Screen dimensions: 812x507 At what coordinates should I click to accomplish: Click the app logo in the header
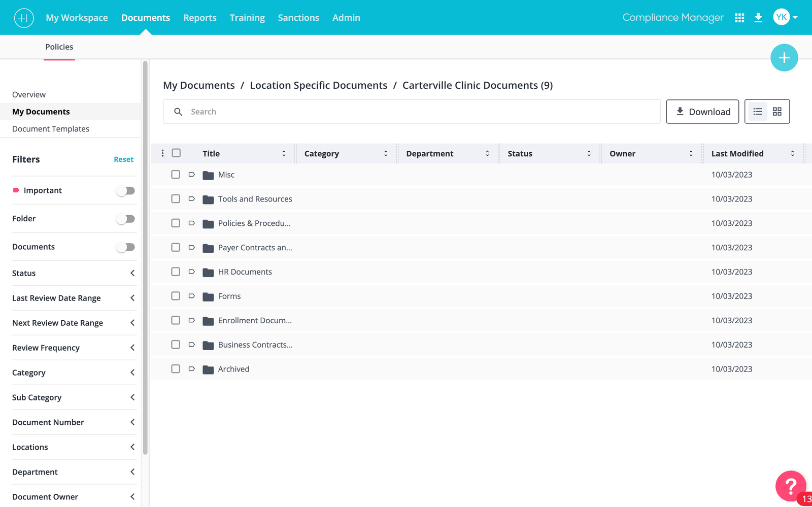[x=23, y=18]
